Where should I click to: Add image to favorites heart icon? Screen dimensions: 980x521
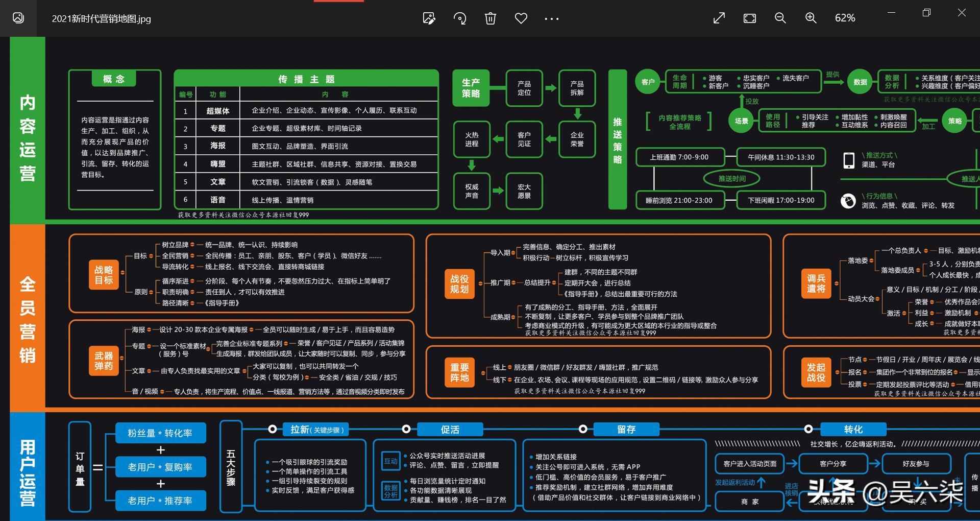[521, 18]
